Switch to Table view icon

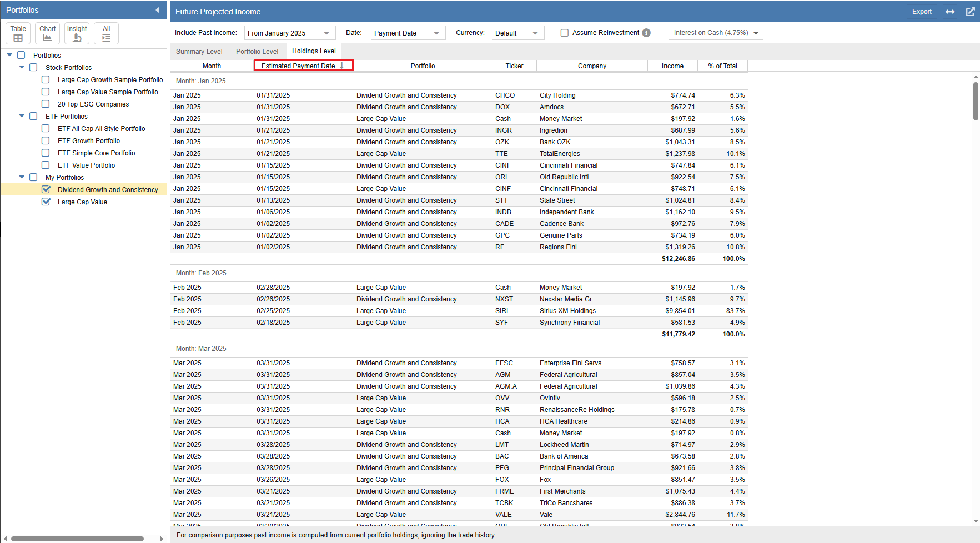[x=18, y=33]
